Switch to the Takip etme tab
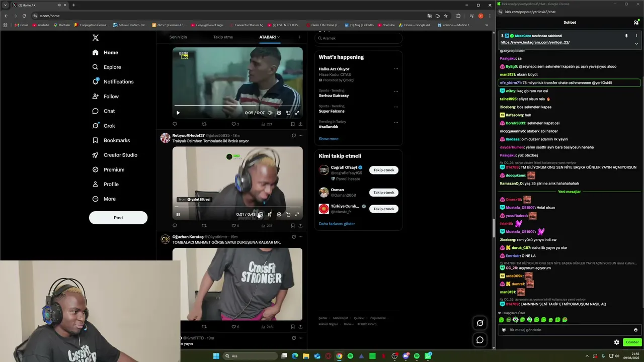This screenshot has height=362, width=644. [223, 37]
